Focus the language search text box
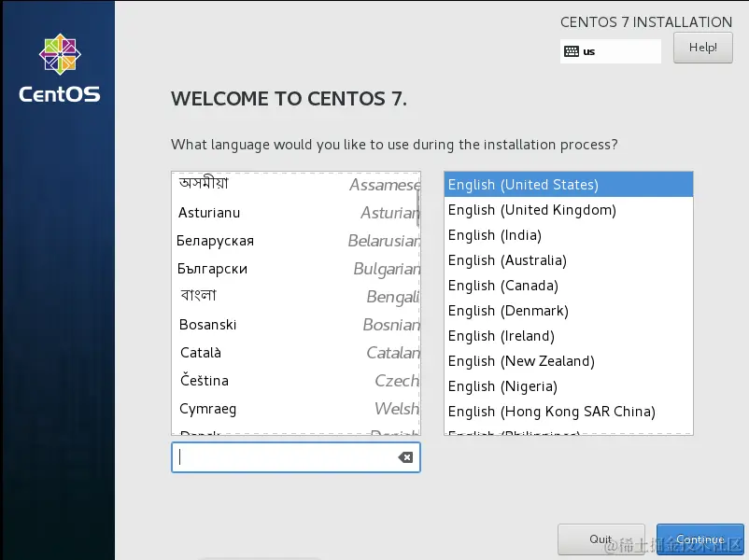 296,457
